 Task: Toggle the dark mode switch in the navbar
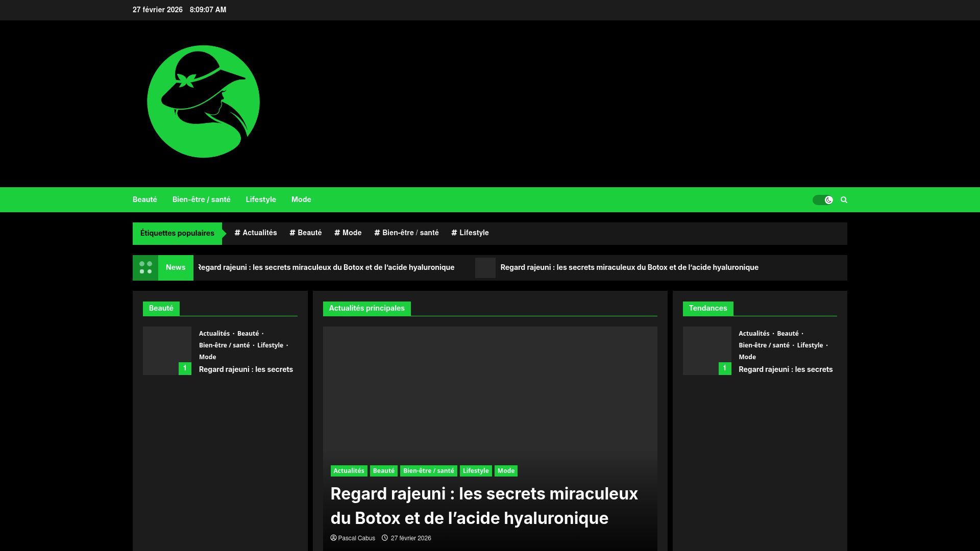[x=823, y=200]
